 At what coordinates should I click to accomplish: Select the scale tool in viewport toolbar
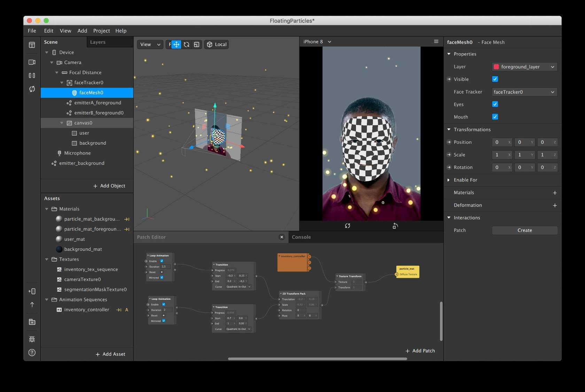197,45
